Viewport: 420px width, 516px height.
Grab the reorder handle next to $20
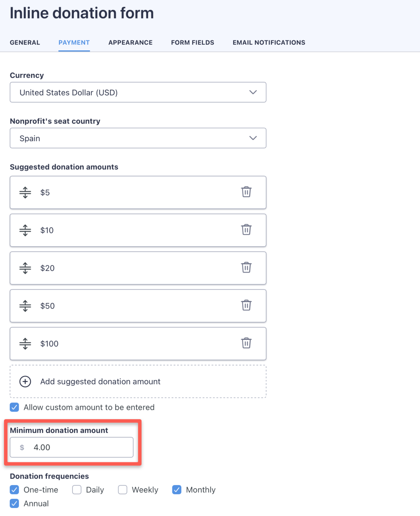25,268
